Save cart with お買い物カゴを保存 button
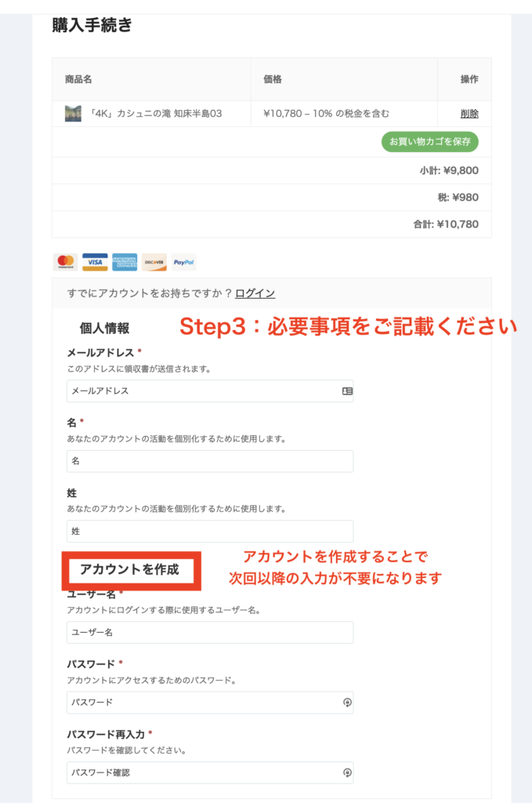 point(429,142)
